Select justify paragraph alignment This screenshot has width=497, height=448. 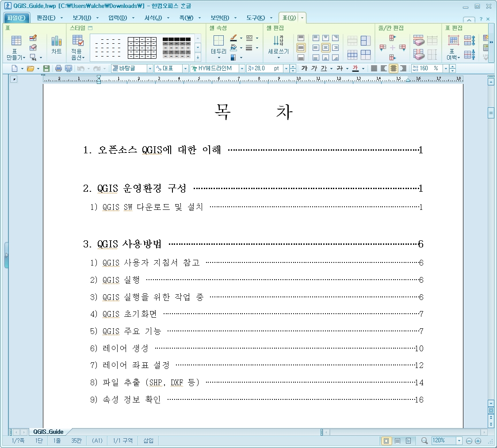(x=374, y=68)
